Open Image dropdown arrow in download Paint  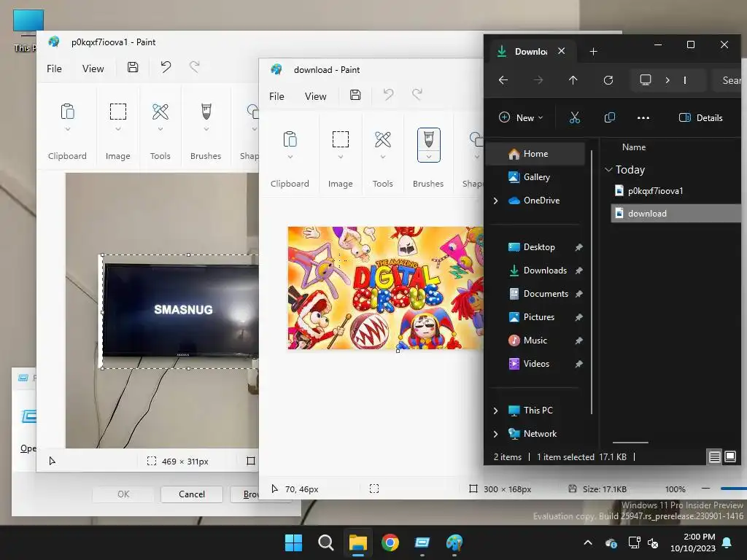pos(340,157)
